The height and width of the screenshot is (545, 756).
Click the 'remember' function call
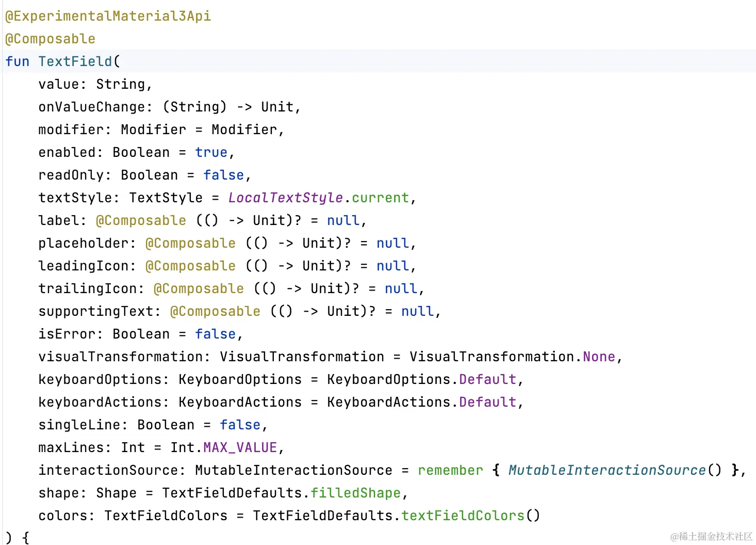pos(451,470)
